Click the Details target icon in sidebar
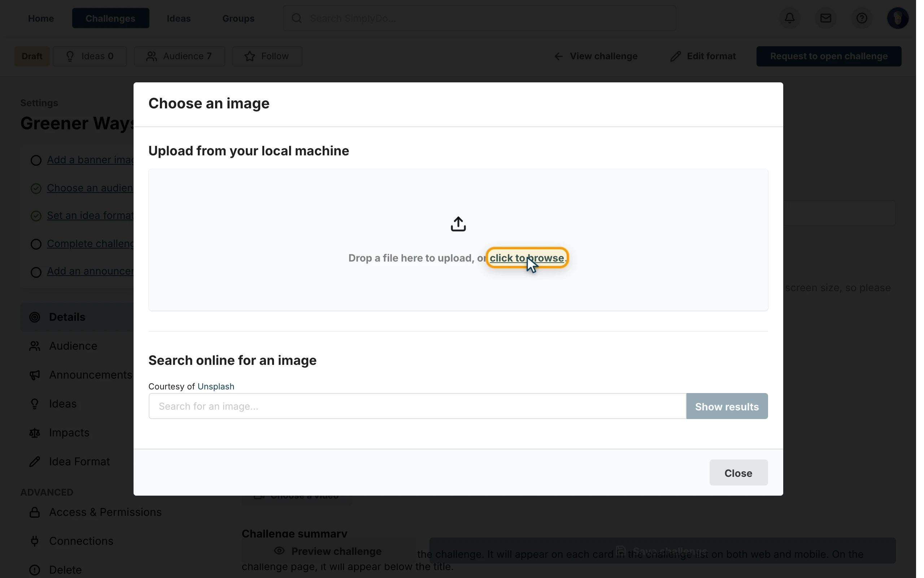This screenshot has width=924, height=578. [35, 317]
